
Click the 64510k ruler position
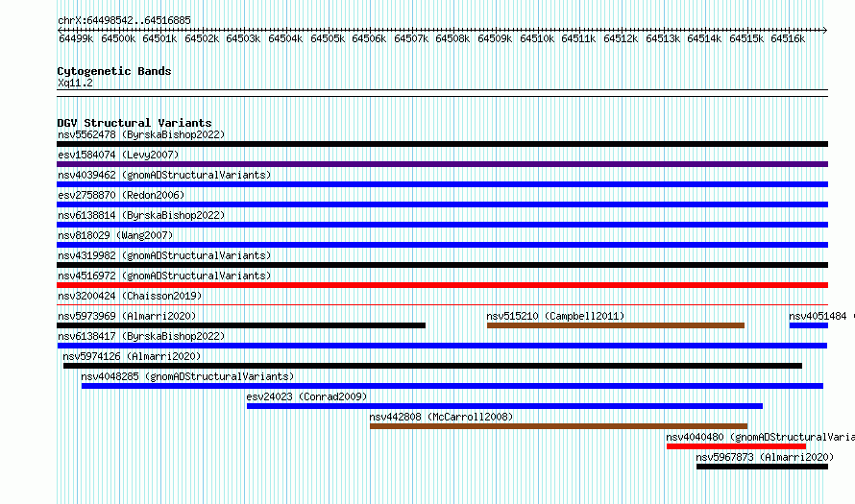point(537,38)
